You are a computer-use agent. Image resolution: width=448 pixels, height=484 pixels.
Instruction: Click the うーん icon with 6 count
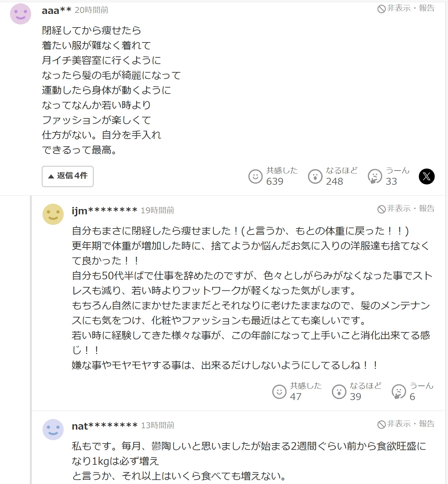point(399,392)
